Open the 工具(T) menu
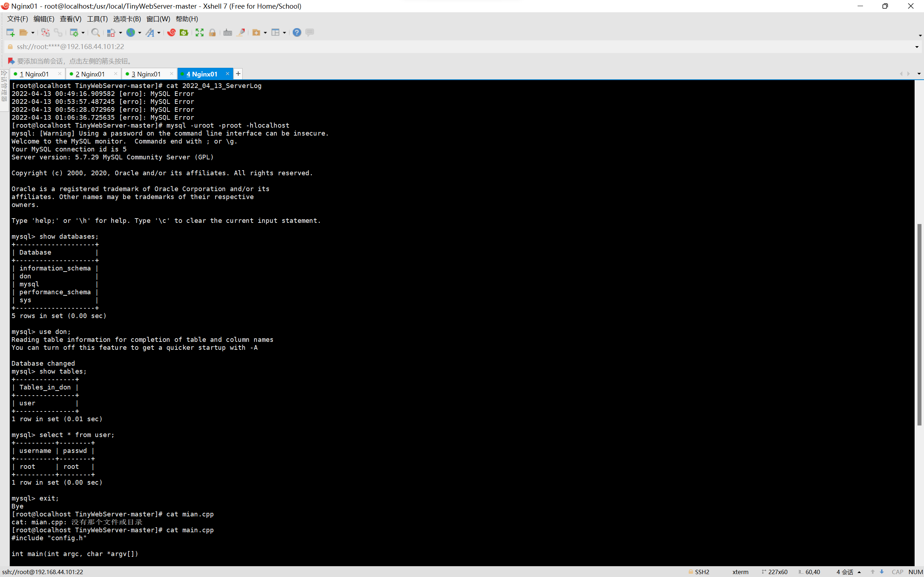 pos(97,19)
